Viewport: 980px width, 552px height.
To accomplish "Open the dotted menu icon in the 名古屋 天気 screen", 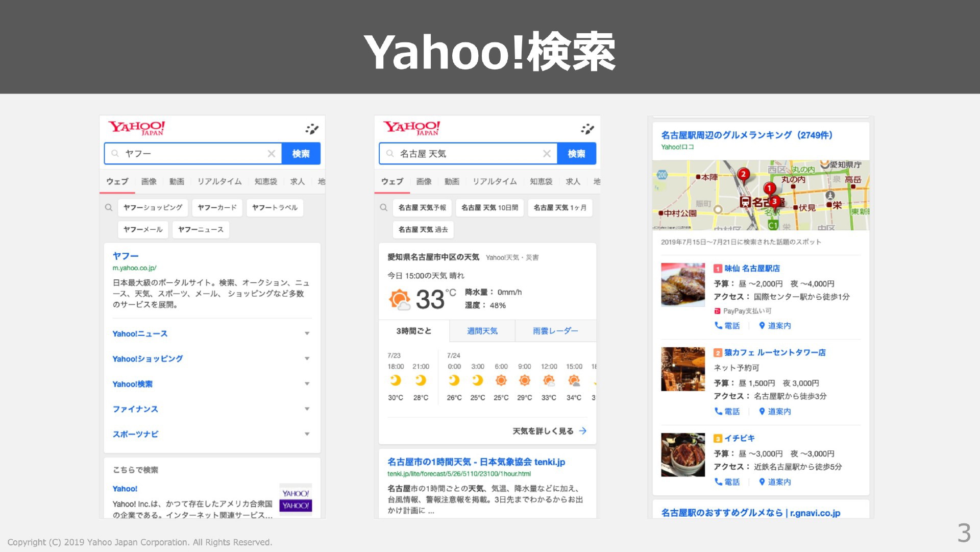I will tap(587, 129).
